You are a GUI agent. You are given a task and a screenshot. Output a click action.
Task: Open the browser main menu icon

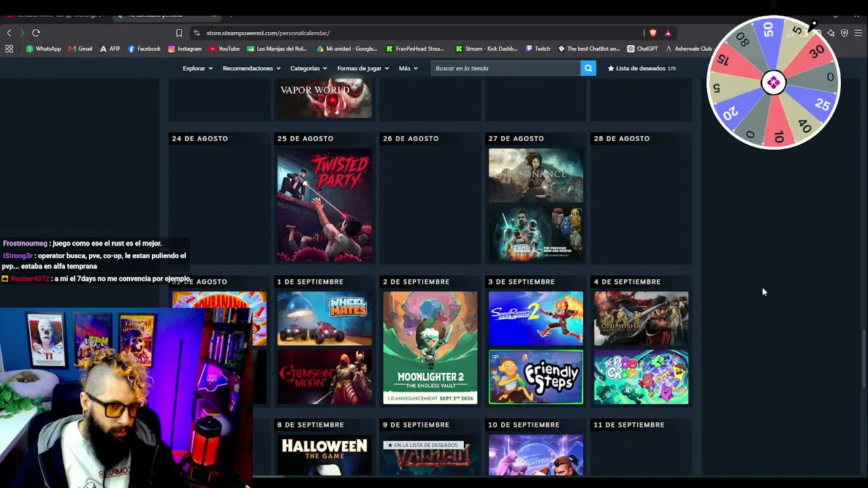858,33
